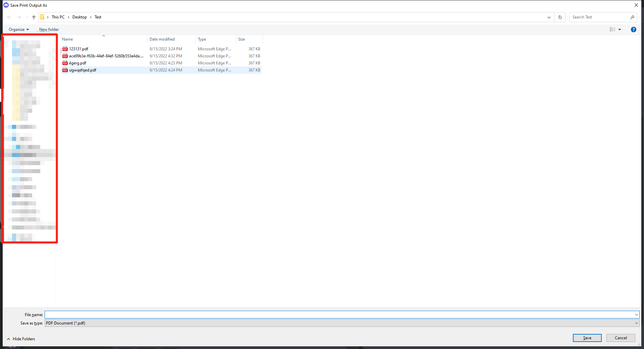Go back using the back arrow

coord(9,17)
